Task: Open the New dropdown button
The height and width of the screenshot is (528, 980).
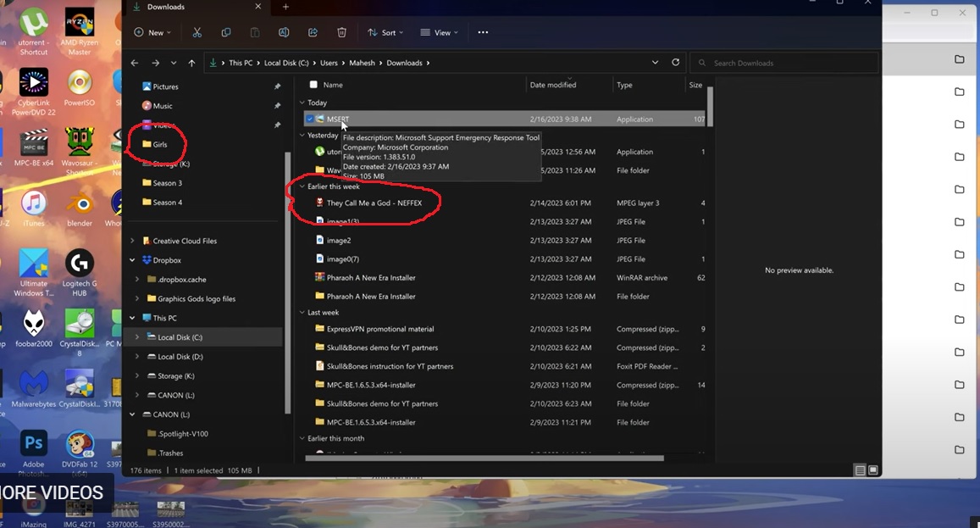Action: (x=152, y=32)
